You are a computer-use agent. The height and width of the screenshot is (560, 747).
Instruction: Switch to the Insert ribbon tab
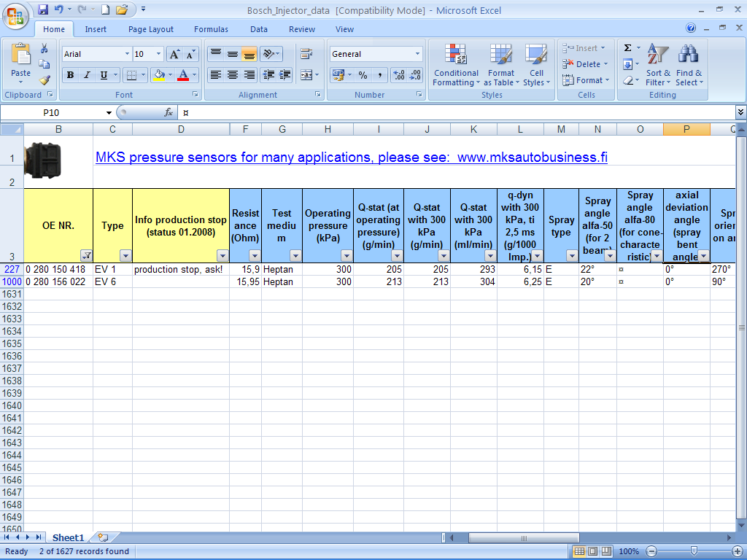[96, 29]
